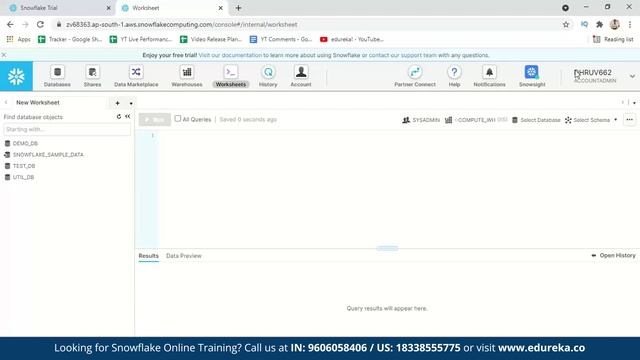Close the Worksheet browser tab
Viewport: 640px width, 360px height.
(220, 8)
